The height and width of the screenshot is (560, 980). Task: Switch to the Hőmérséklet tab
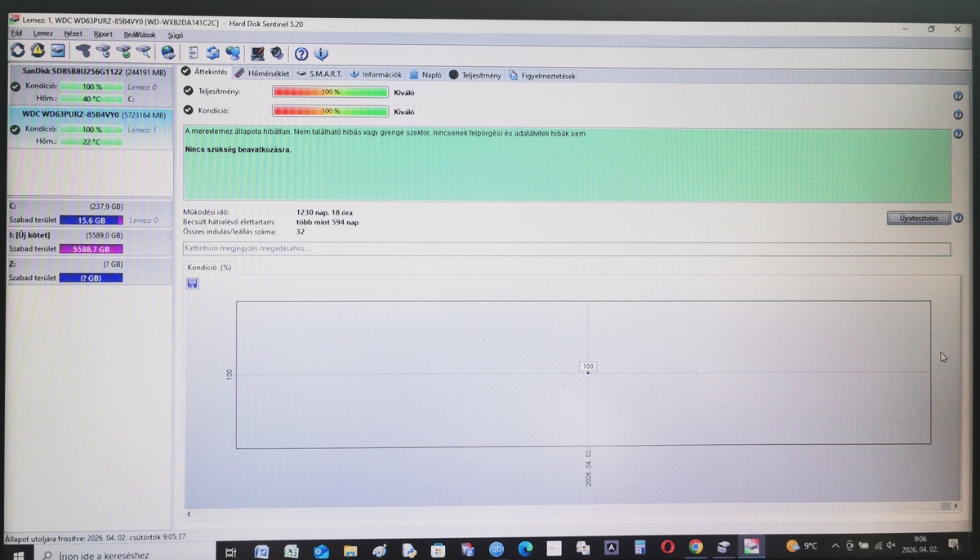(263, 73)
